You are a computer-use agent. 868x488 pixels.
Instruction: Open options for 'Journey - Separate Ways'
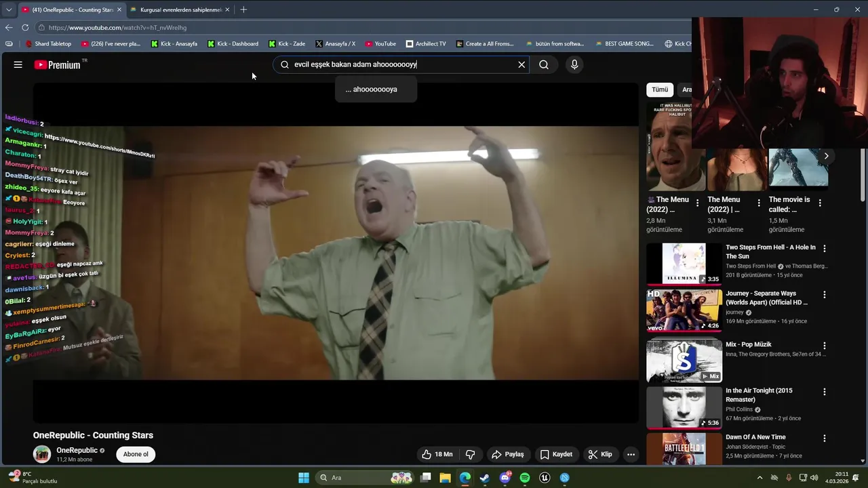pyautogui.click(x=825, y=295)
